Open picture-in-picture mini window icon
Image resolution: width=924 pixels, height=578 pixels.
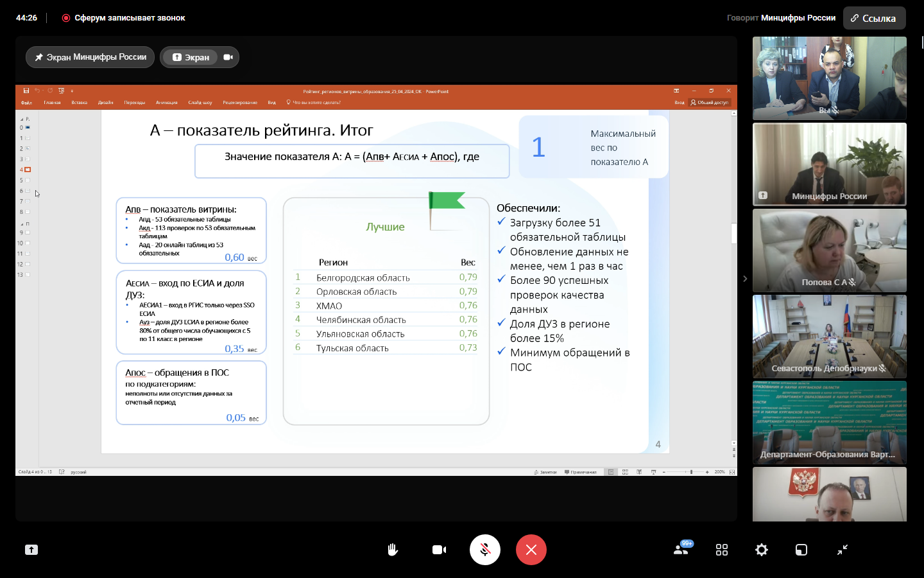(801, 550)
